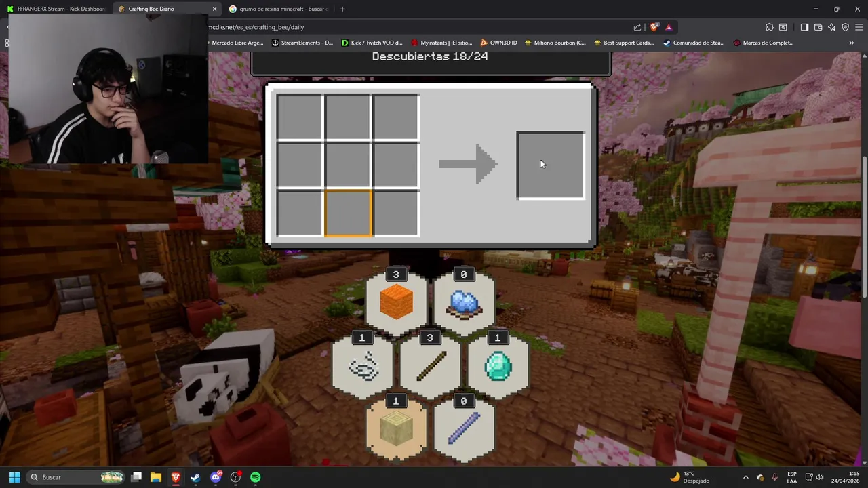Open the Brave Wallet icon
Screen dimensions: 868x488
point(818,27)
